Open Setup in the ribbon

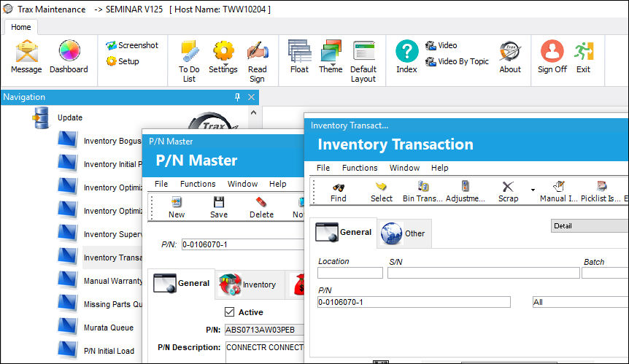tap(123, 61)
